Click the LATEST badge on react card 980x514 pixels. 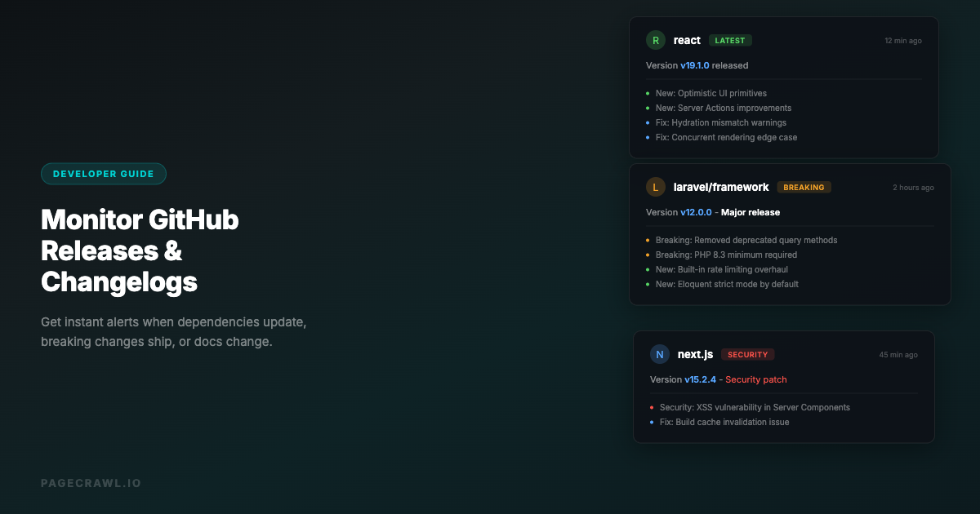tap(729, 40)
